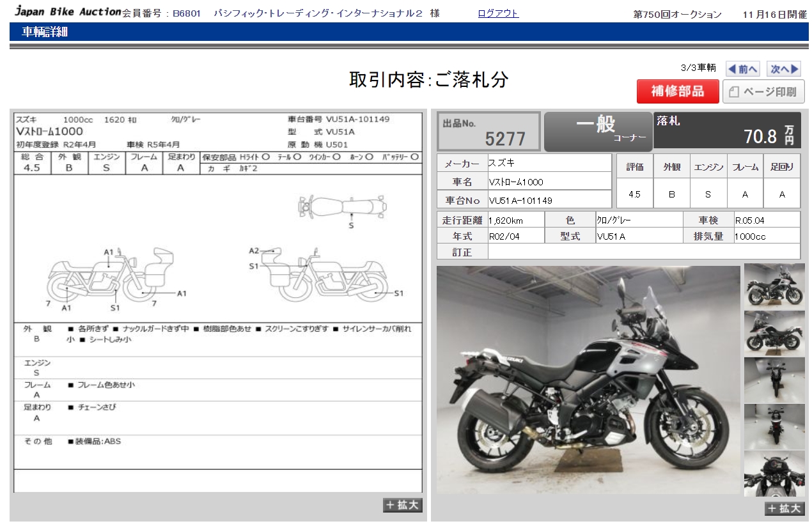Click the 年式 value R02/04
Image resolution: width=812 pixels, height=526 pixels.
click(x=504, y=236)
